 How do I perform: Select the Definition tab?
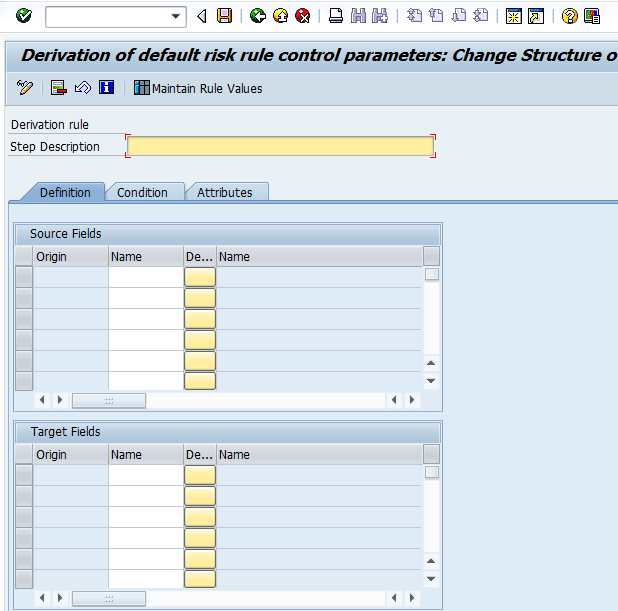(65, 192)
